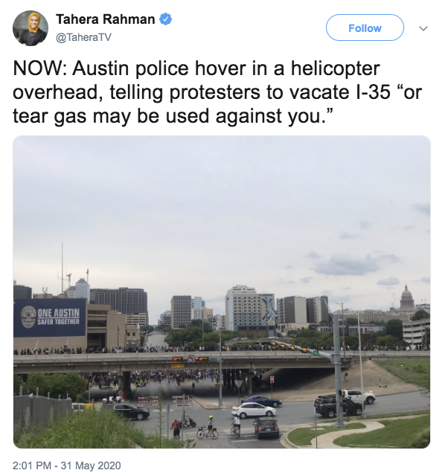
Task: Click the black SUV near traffic pole
Action: point(338,405)
